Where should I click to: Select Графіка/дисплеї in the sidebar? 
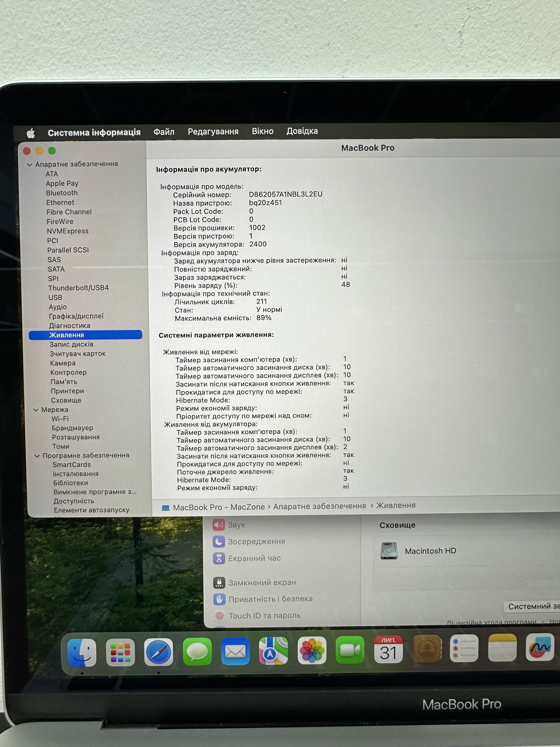(76, 316)
